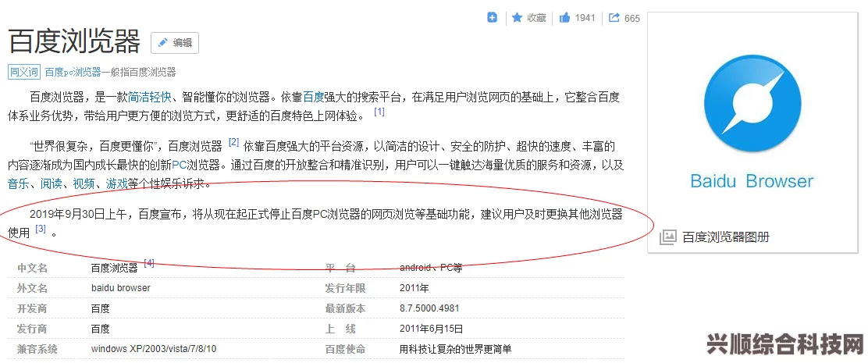Click the 中文名 field label

[33, 269]
